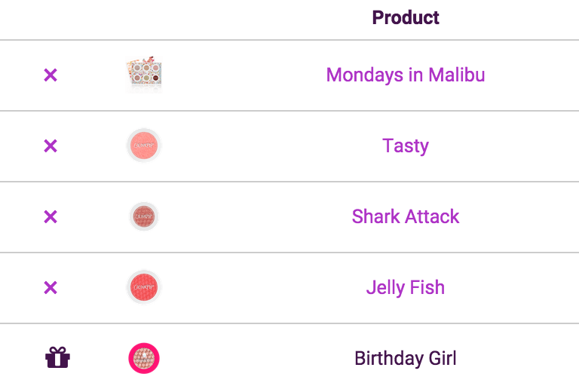Select the dusty rose Shark Attack swatch
The image size is (579, 392).
[x=144, y=216]
